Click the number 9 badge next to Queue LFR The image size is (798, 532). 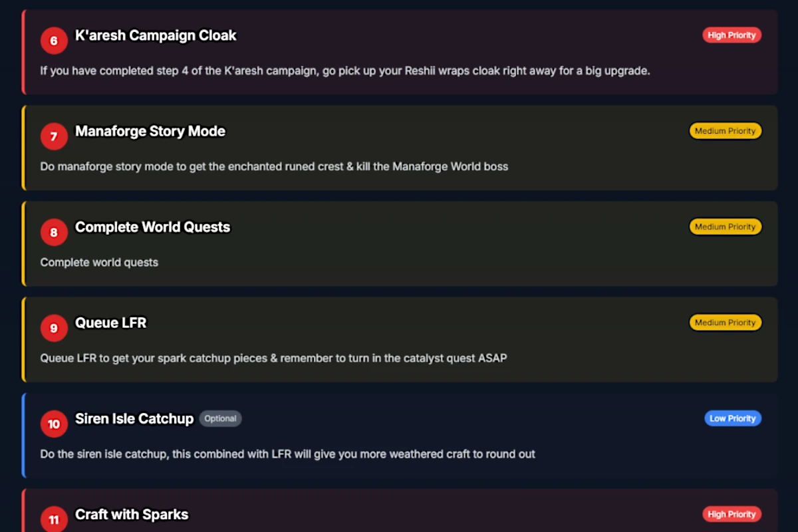tap(54, 328)
